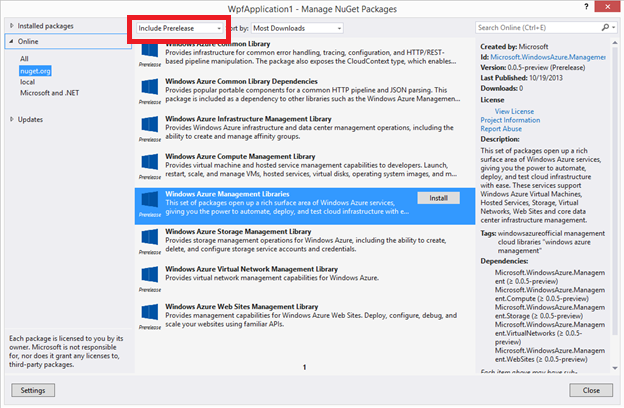624x408 pixels.
Task: Click the Version 0.0.5-preview text
Action: click(533, 68)
